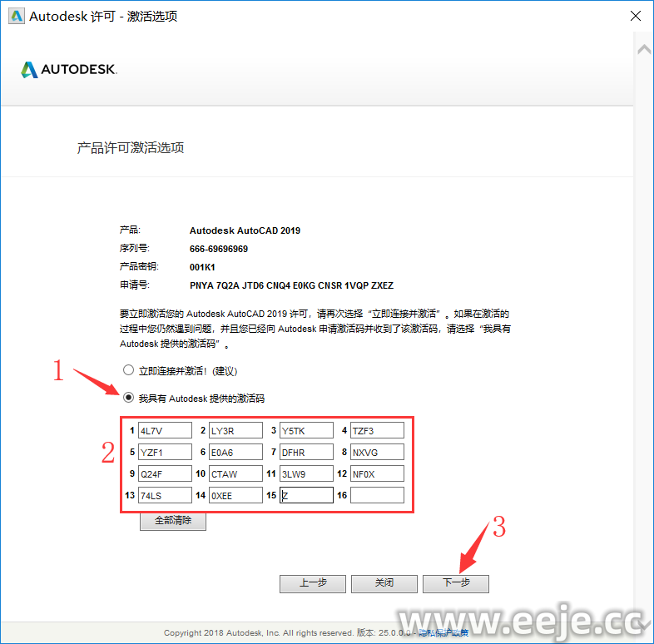
Task: Click the 关闭 button
Action: (384, 583)
